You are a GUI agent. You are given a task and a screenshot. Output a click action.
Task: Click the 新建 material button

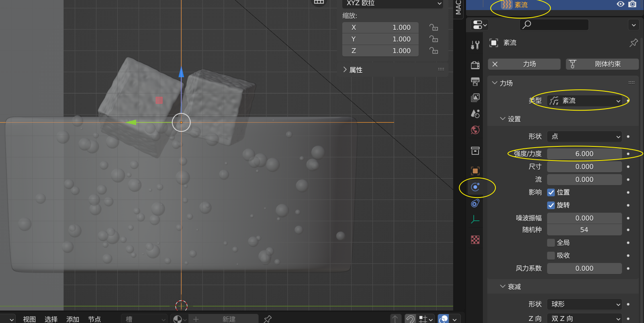(x=223, y=319)
